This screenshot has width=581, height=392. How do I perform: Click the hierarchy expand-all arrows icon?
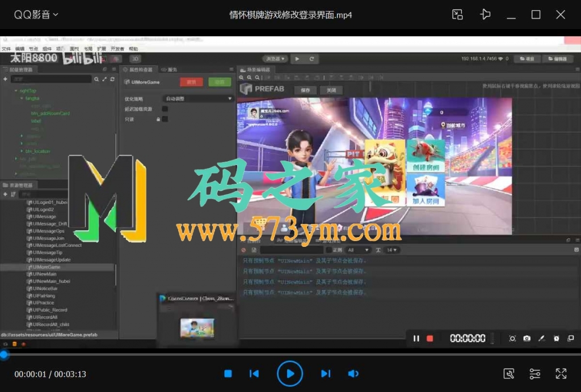click(x=104, y=79)
